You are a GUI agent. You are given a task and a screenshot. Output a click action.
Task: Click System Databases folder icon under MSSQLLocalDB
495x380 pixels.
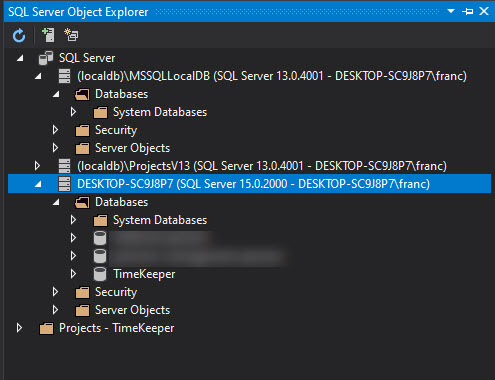click(100, 112)
